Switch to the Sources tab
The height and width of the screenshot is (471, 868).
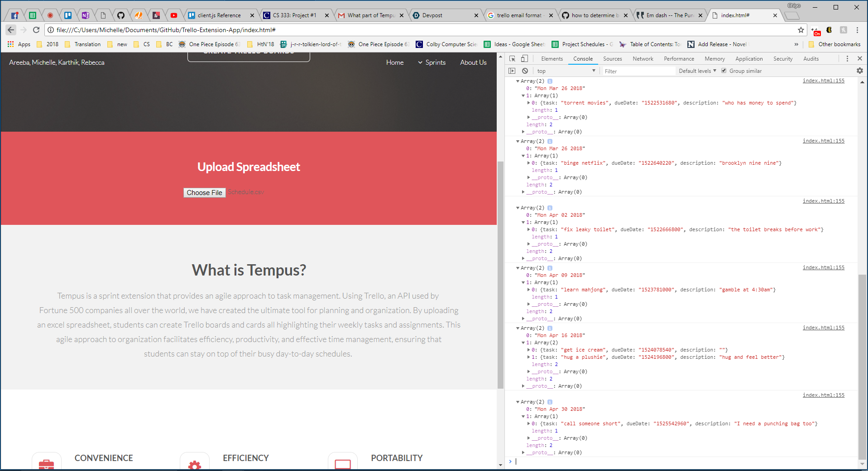[x=612, y=59]
